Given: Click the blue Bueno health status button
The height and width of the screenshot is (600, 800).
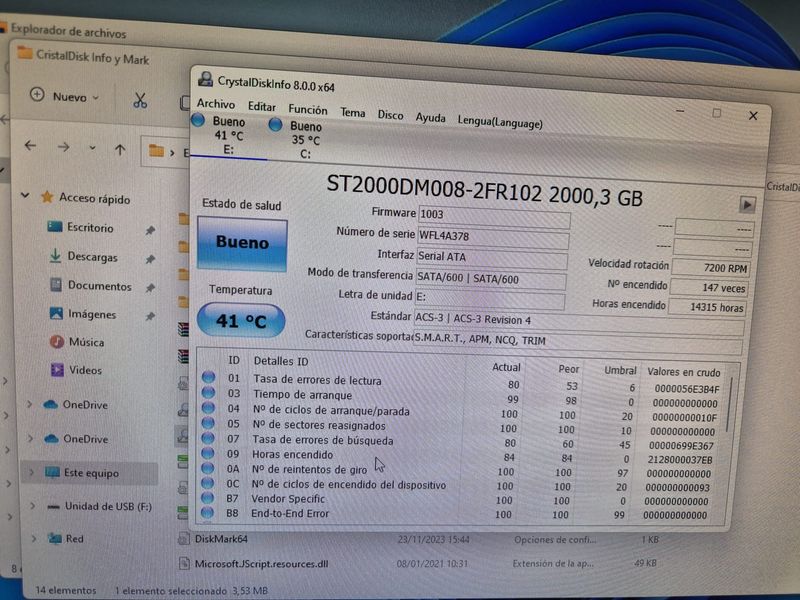Looking at the screenshot, I should 242,243.
